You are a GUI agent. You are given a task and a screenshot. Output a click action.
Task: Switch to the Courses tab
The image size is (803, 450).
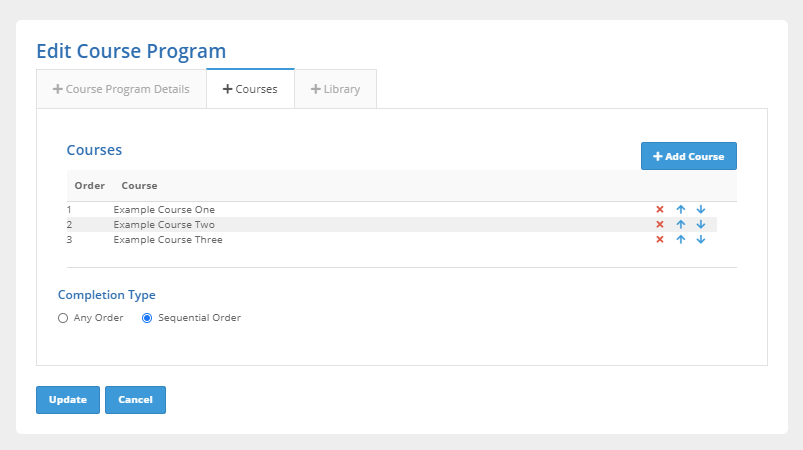[250, 89]
